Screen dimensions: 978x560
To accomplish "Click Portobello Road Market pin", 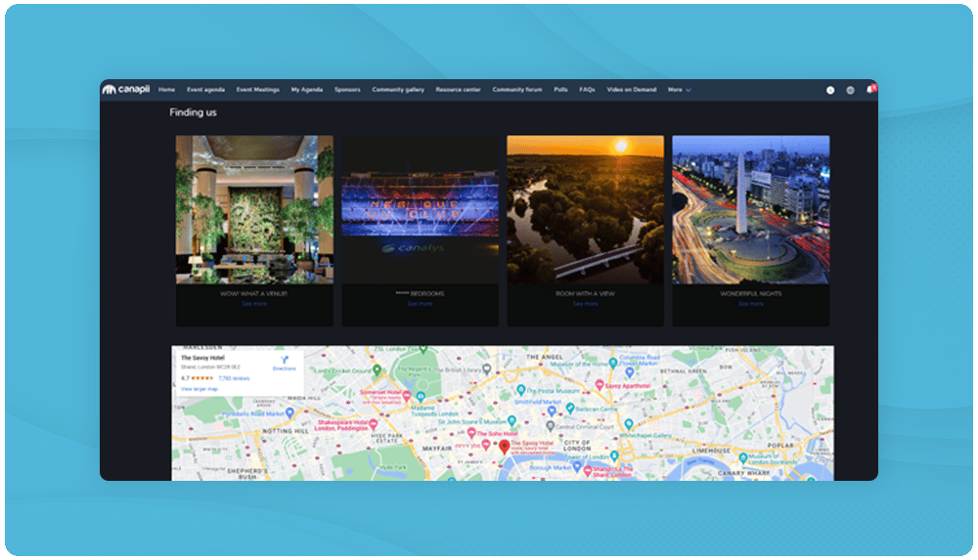I will tap(289, 412).
